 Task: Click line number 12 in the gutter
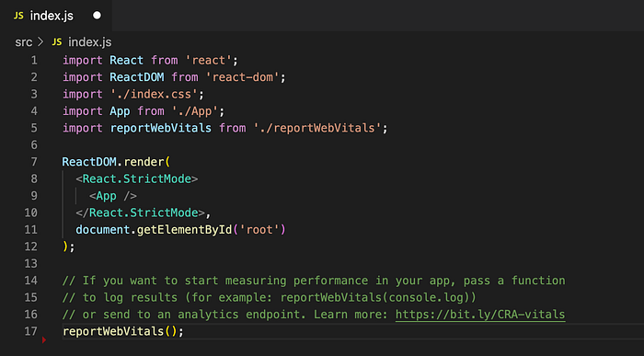(x=30, y=247)
